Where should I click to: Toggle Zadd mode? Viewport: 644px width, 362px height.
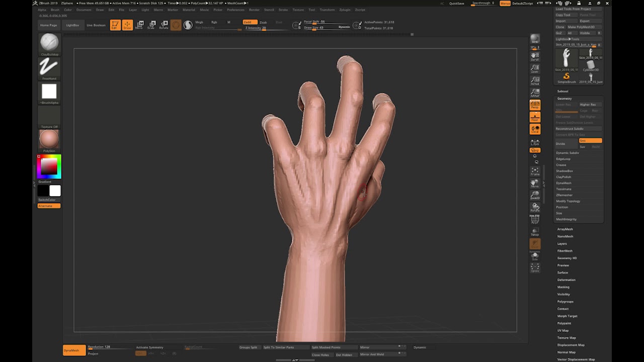pyautogui.click(x=250, y=22)
